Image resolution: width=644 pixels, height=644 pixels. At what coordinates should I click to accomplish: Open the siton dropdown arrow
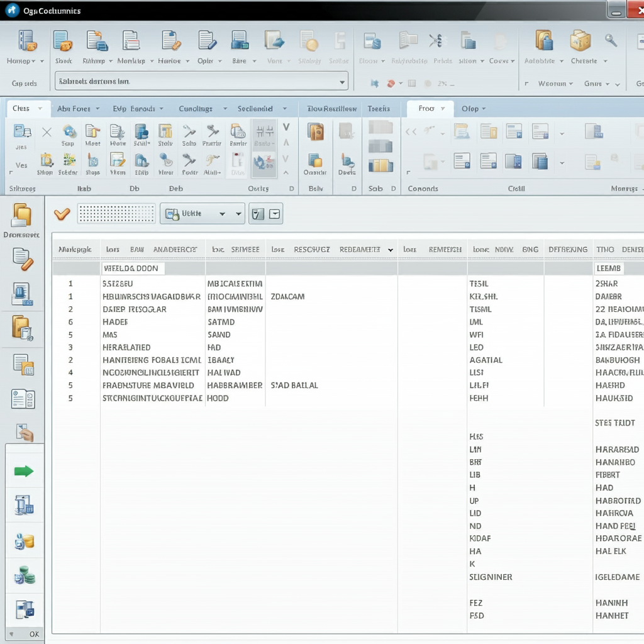482,61
